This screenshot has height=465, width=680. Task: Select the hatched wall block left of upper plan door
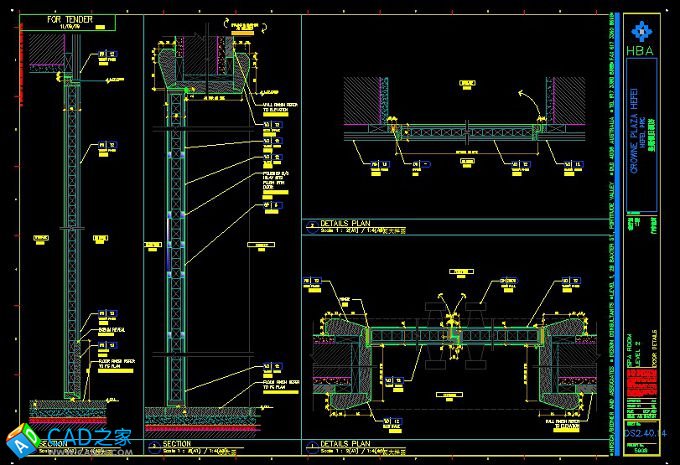click(367, 100)
